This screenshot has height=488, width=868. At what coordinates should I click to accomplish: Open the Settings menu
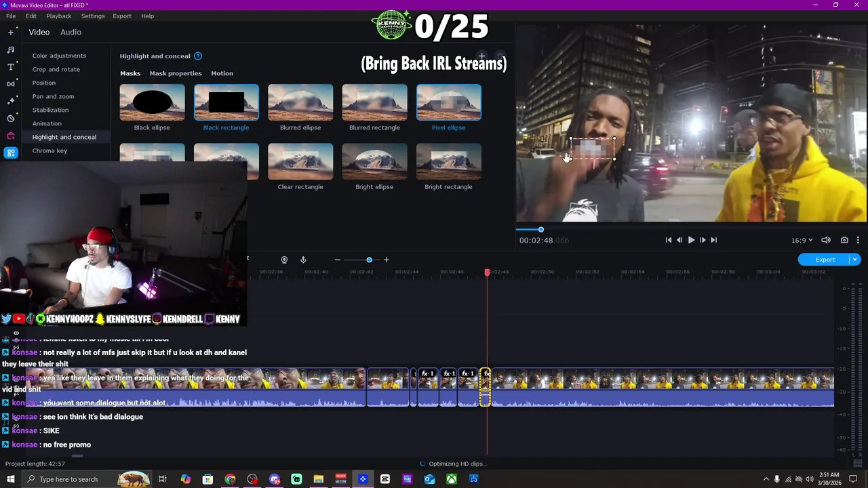[x=93, y=16]
